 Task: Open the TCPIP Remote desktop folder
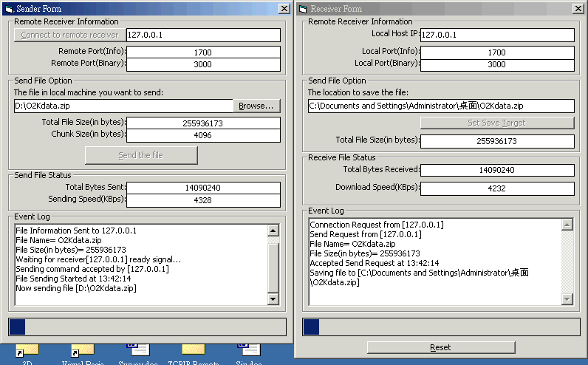tap(194, 351)
